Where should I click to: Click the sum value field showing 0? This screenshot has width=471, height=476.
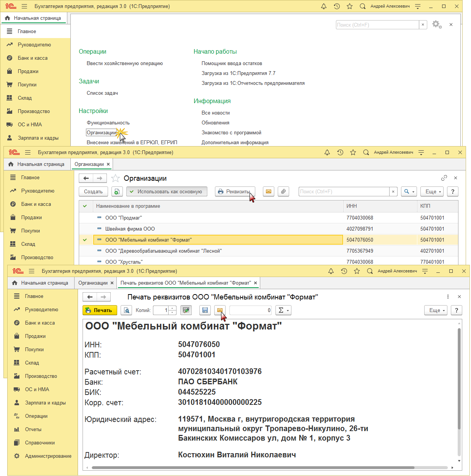(251, 310)
